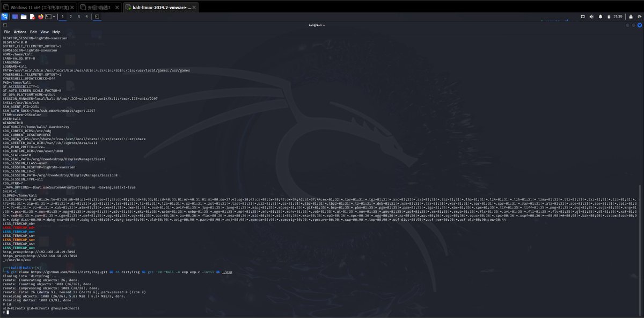Screen dimensions: 644x318
Task: Open the file manager panel icon
Action: (x=24, y=17)
